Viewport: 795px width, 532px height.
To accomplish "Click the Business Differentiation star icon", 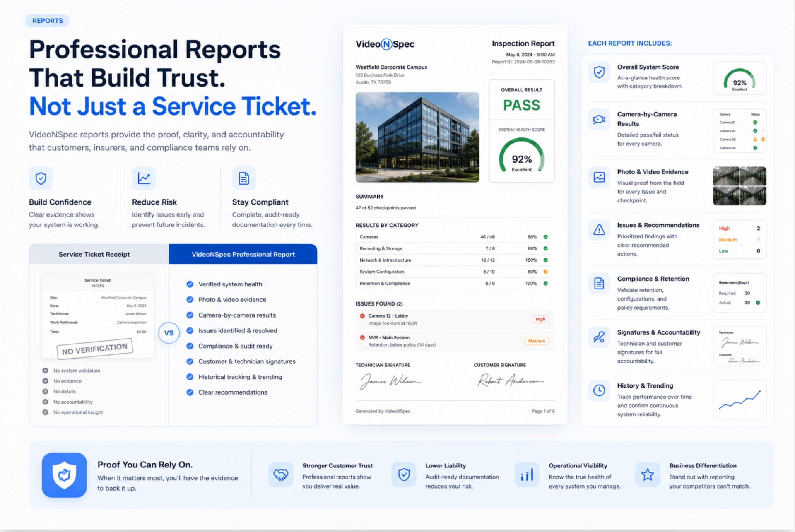I will point(648,474).
